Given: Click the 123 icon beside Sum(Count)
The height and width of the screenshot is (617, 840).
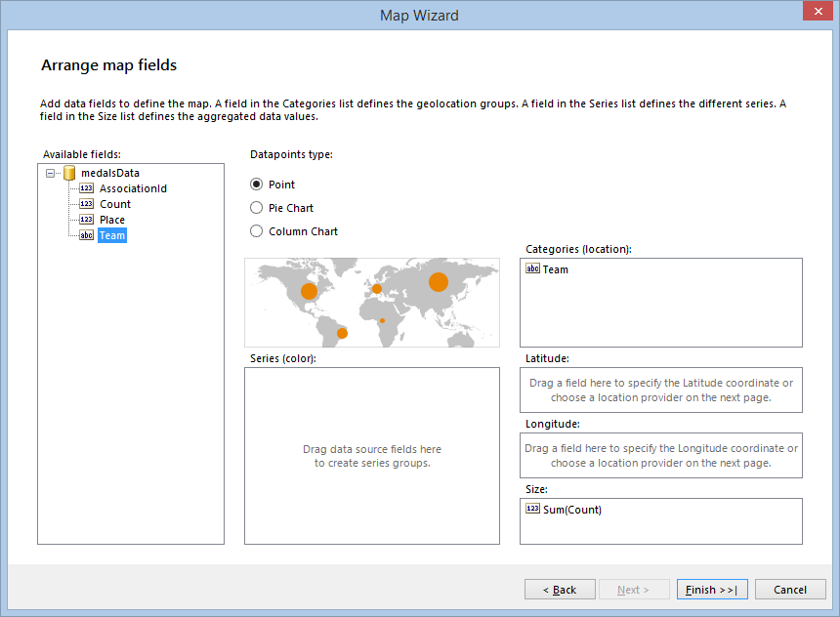Looking at the screenshot, I should click(532, 509).
